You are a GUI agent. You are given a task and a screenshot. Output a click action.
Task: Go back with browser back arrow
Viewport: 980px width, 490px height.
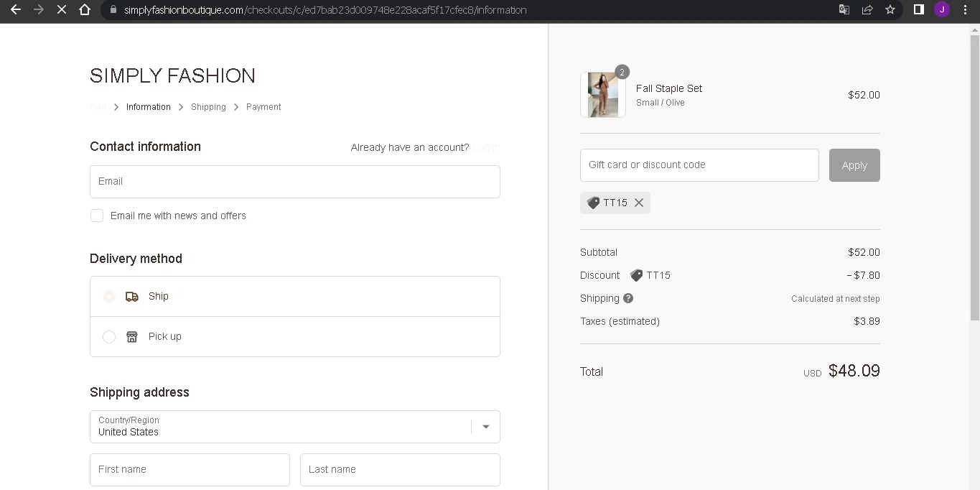pos(16,10)
